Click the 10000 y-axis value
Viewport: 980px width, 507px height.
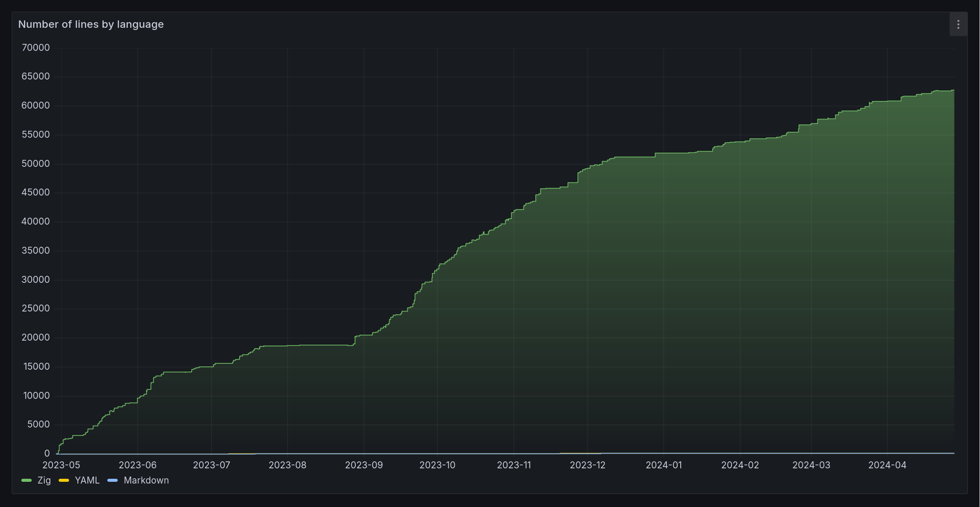coord(36,396)
